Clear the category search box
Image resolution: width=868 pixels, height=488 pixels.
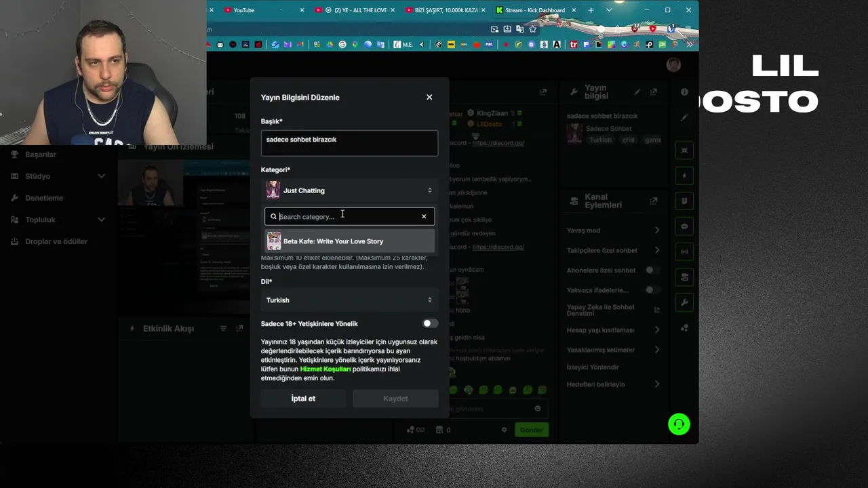[424, 217]
